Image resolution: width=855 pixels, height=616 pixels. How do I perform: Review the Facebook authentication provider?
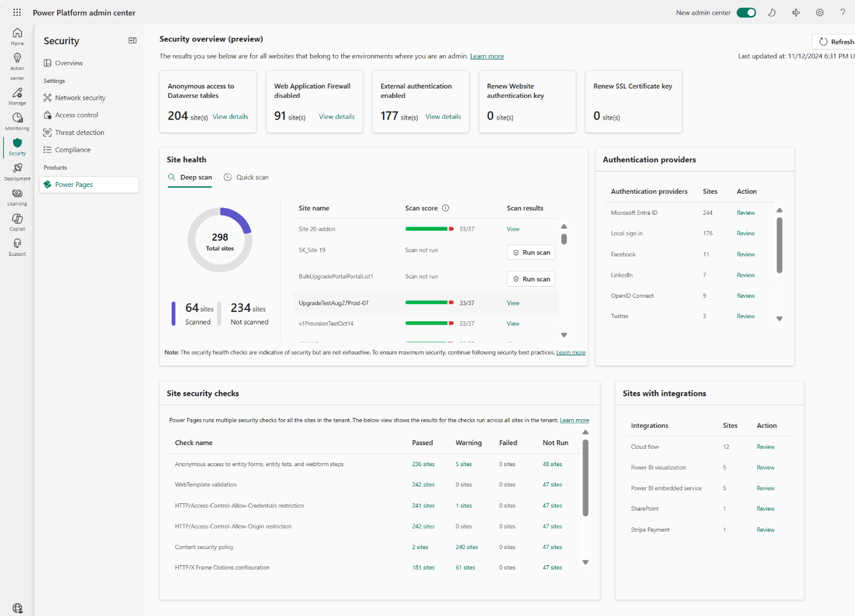(x=745, y=254)
